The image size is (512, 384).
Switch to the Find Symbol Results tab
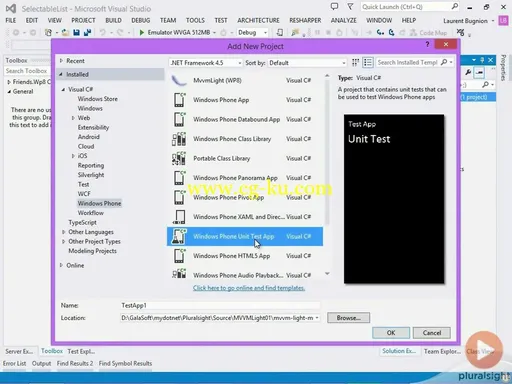coord(125,363)
